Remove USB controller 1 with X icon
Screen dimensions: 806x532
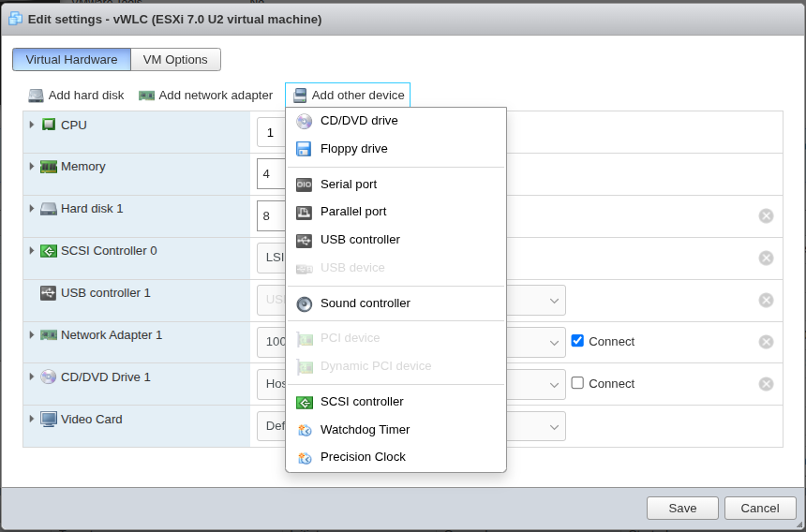(766, 300)
